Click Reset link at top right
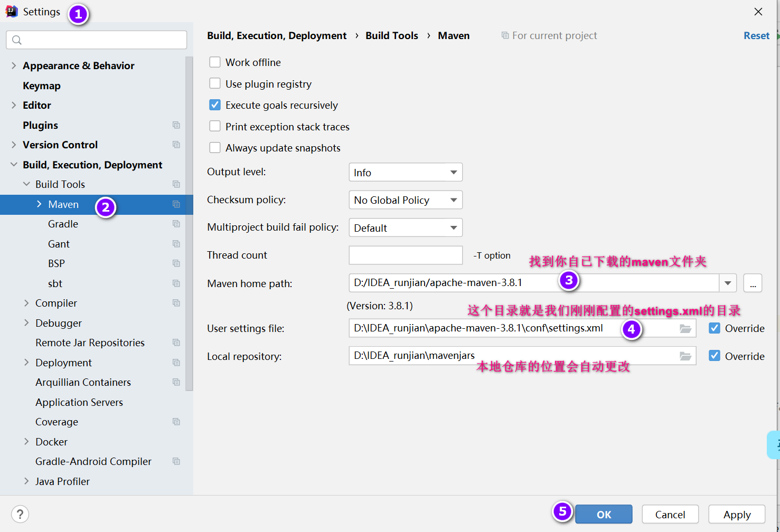The image size is (780, 532). coord(756,35)
